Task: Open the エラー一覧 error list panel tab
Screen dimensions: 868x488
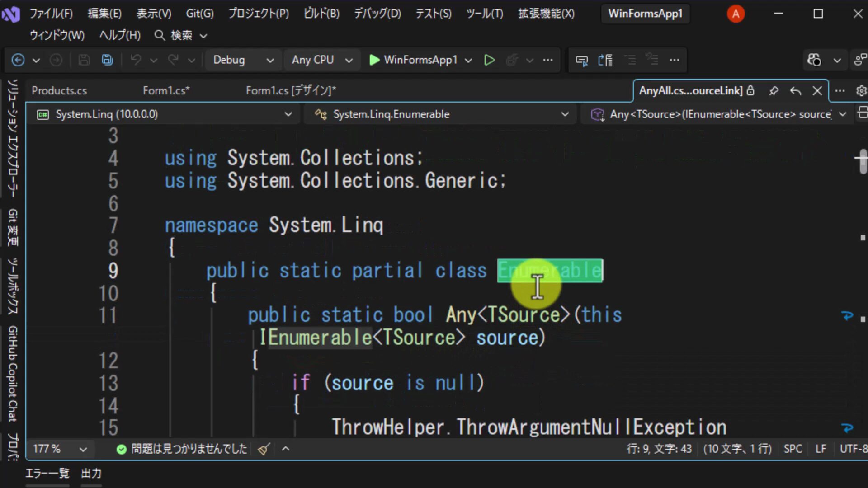Action: [x=47, y=473]
